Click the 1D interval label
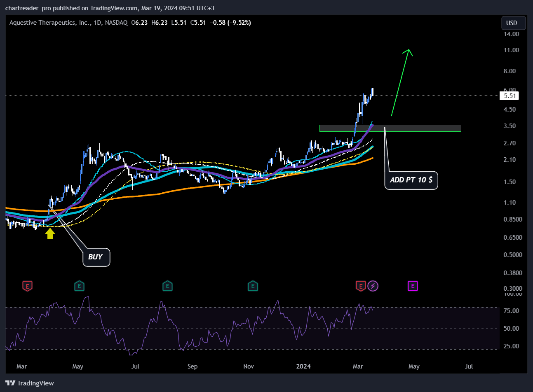 pyautogui.click(x=98, y=23)
